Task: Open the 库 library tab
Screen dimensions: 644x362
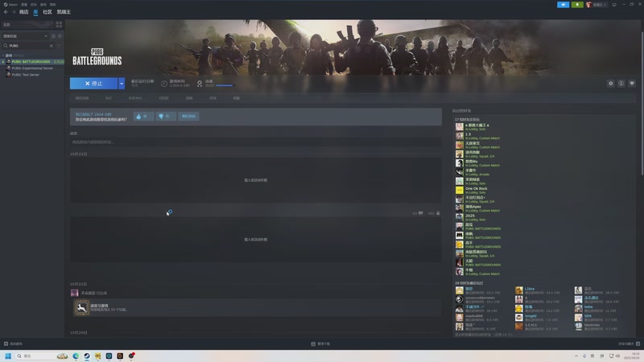Action: pos(35,12)
